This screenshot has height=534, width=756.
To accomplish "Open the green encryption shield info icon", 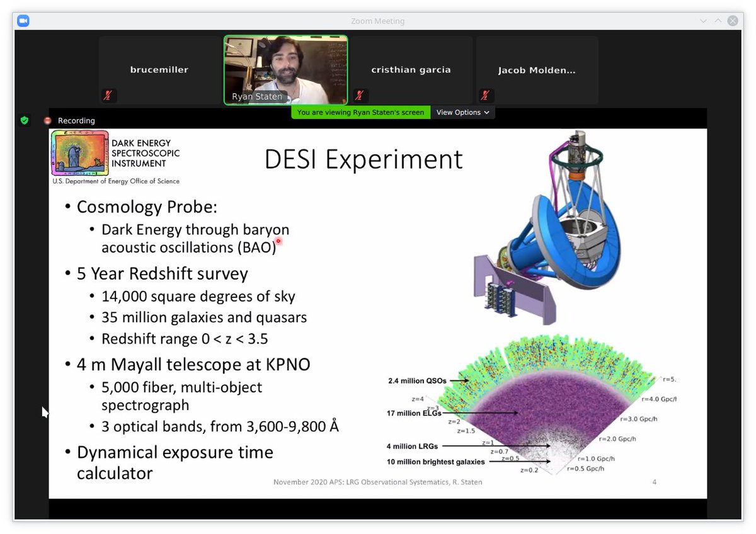I will pos(25,120).
